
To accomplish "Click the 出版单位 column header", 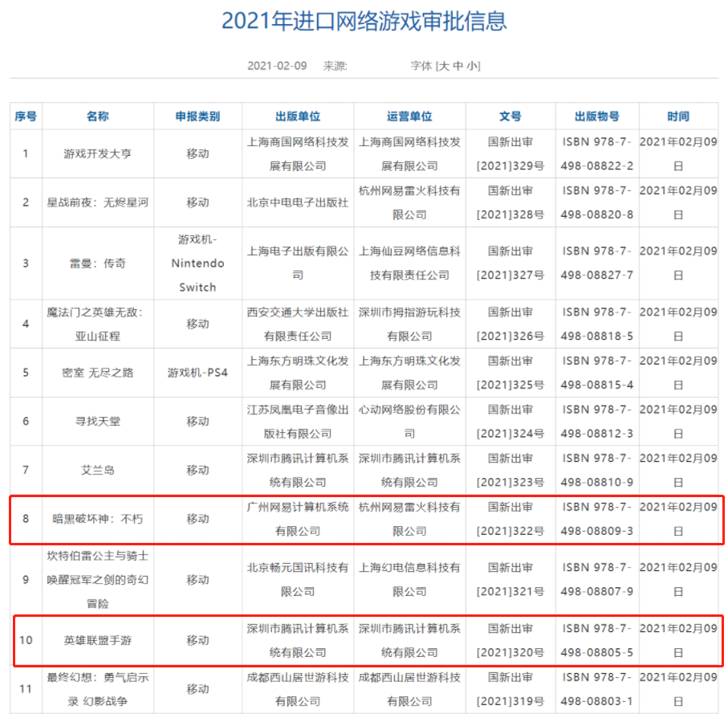I will 298,116.
